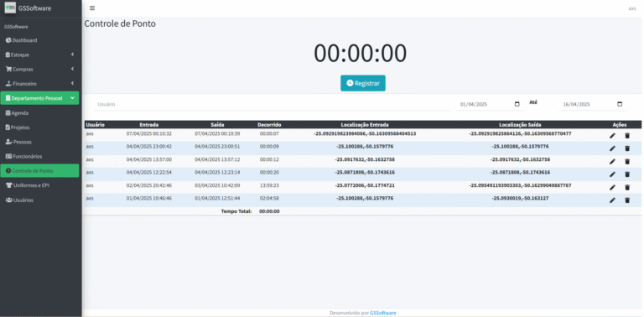
Task: Click the GSSoftware logo icon
Action: pos(10,8)
